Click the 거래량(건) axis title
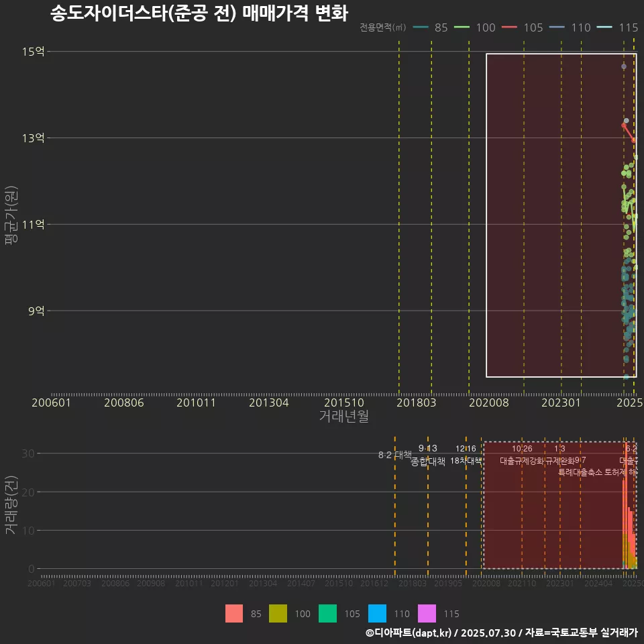 coord(11,504)
